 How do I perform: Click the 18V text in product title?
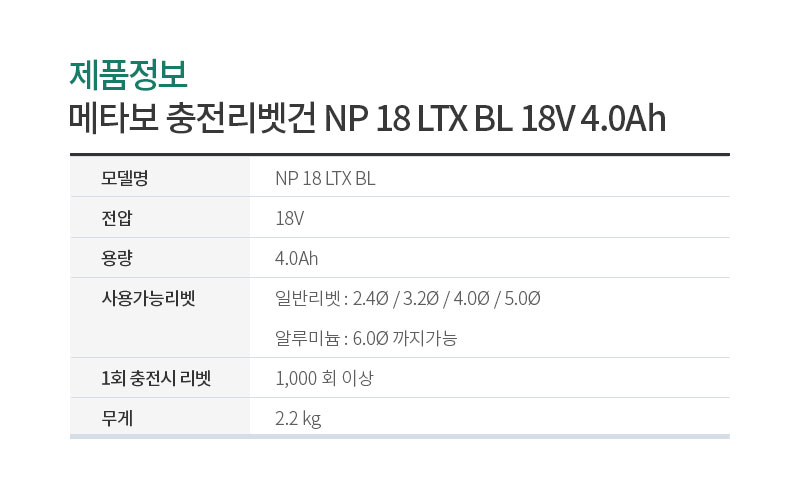tap(547, 119)
